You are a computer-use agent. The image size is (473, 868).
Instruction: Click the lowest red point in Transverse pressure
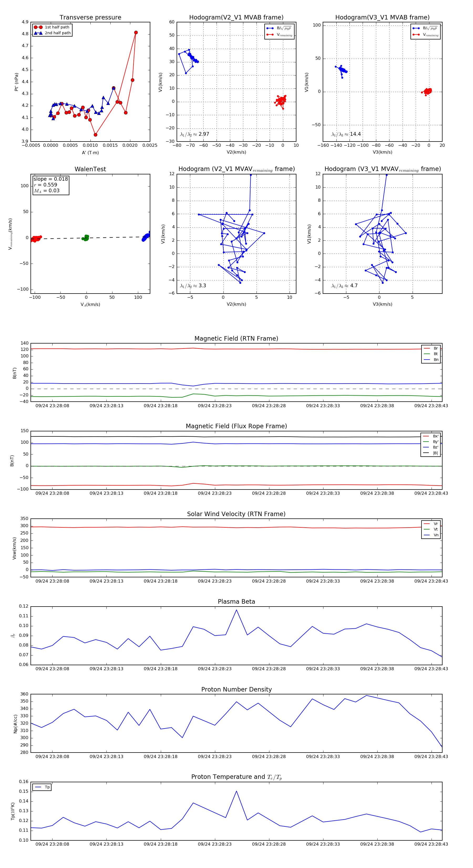click(95, 135)
